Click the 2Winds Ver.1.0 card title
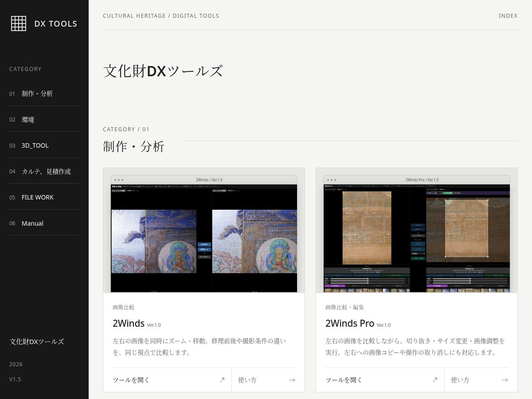This screenshot has height=399, width=532. (x=137, y=324)
